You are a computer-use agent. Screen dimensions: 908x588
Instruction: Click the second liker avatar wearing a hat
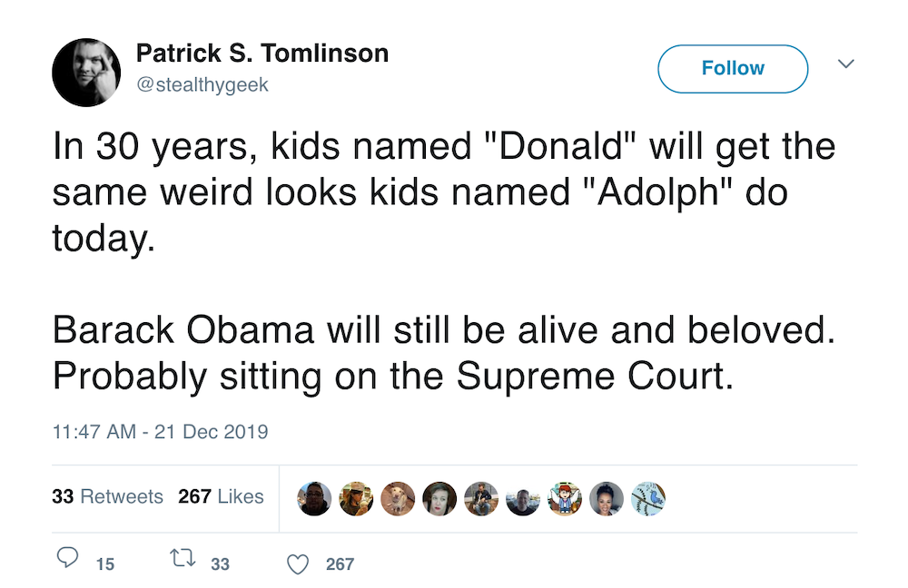[x=356, y=498]
